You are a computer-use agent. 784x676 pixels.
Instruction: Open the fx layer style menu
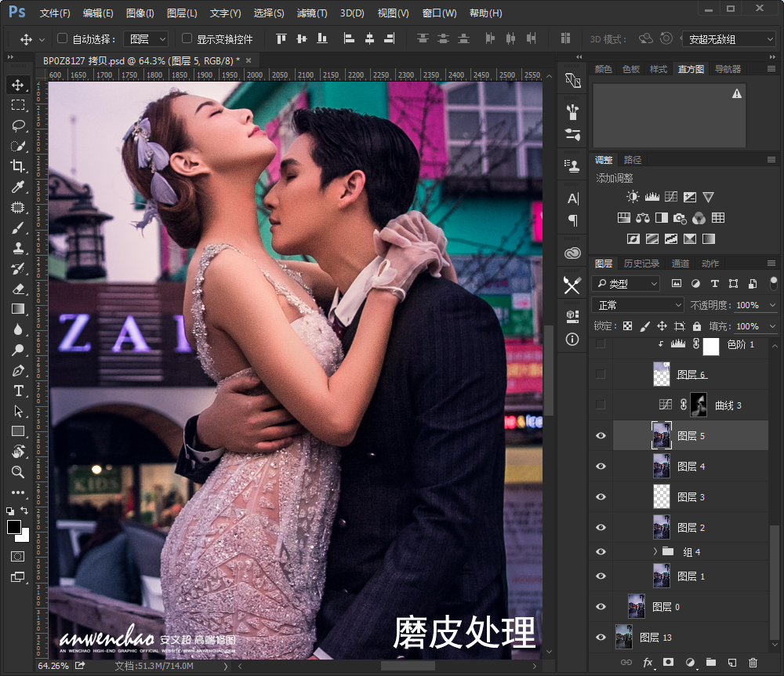[648, 663]
